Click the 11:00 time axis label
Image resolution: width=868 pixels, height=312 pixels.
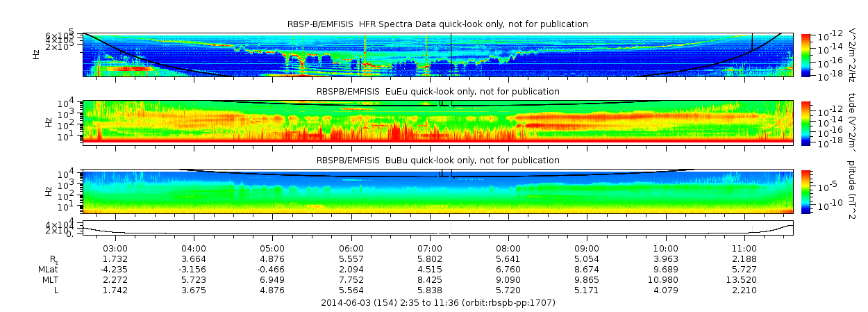[744, 248]
